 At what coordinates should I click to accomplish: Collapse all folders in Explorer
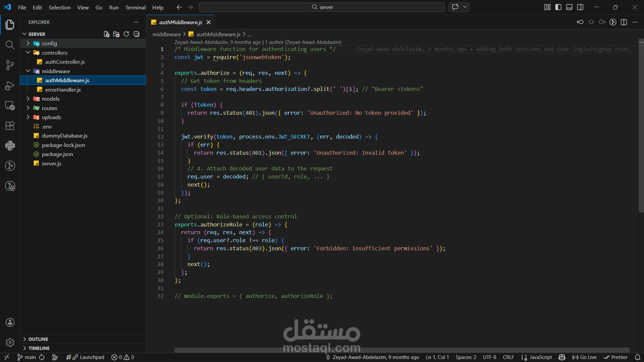coord(136,34)
